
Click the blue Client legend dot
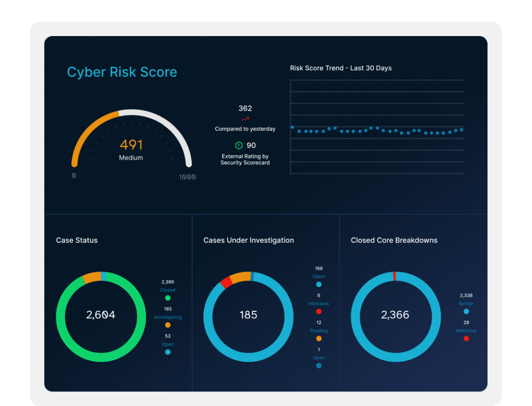[x=319, y=284]
